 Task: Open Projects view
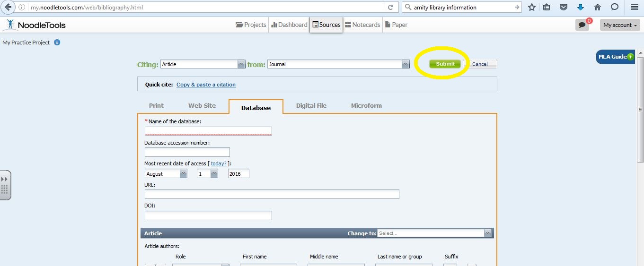click(x=251, y=25)
